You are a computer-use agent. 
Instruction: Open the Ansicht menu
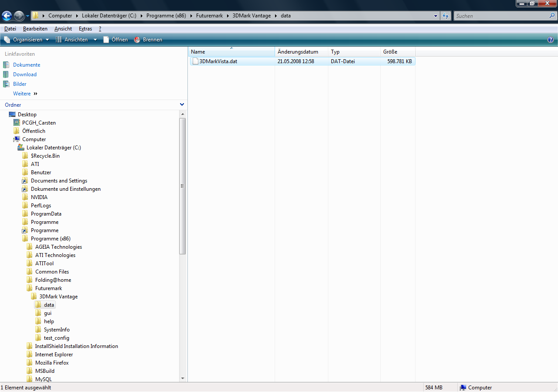tap(63, 29)
